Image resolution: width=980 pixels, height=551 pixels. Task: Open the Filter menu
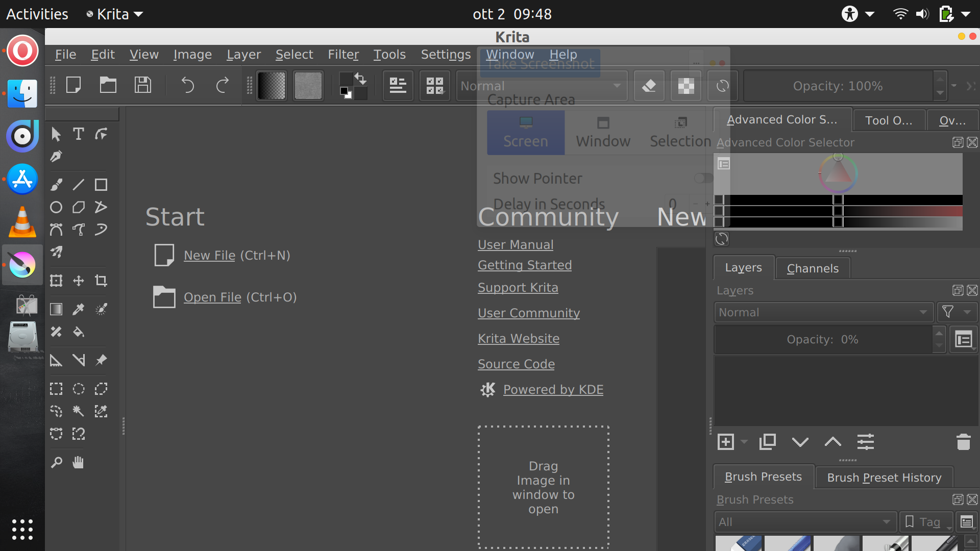[344, 55]
